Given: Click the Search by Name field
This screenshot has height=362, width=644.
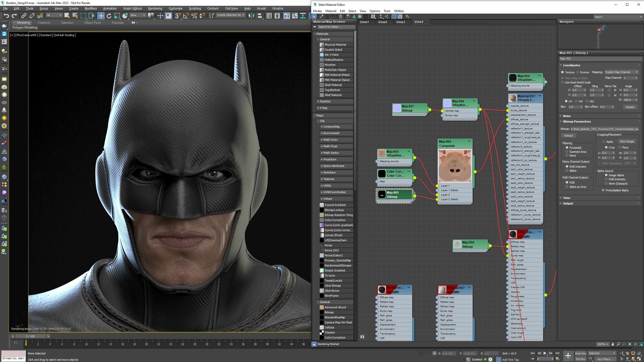Looking at the screenshot, I should (x=335, y=27).
